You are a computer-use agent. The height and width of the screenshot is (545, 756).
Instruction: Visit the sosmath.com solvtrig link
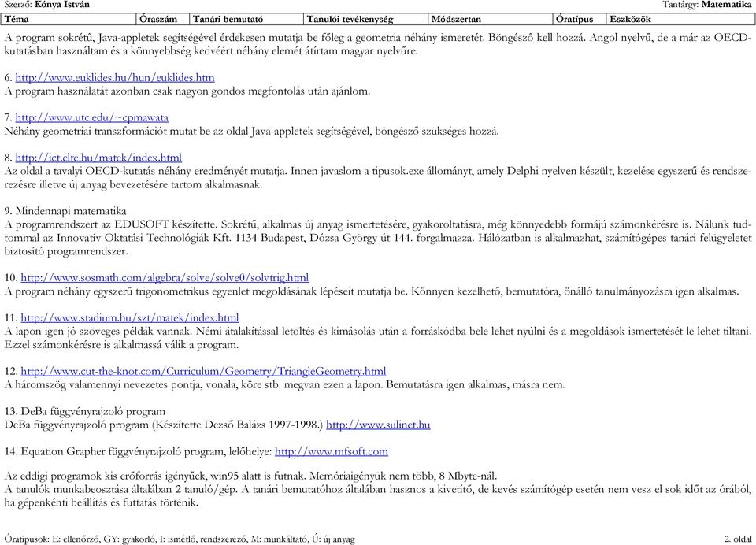165,278
